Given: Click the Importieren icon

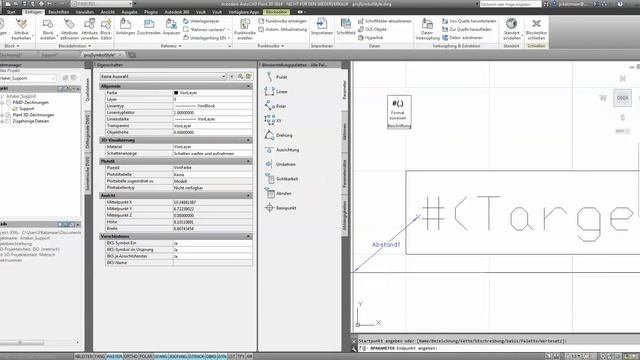Looking at the screenshot, I should pos(322,27).
